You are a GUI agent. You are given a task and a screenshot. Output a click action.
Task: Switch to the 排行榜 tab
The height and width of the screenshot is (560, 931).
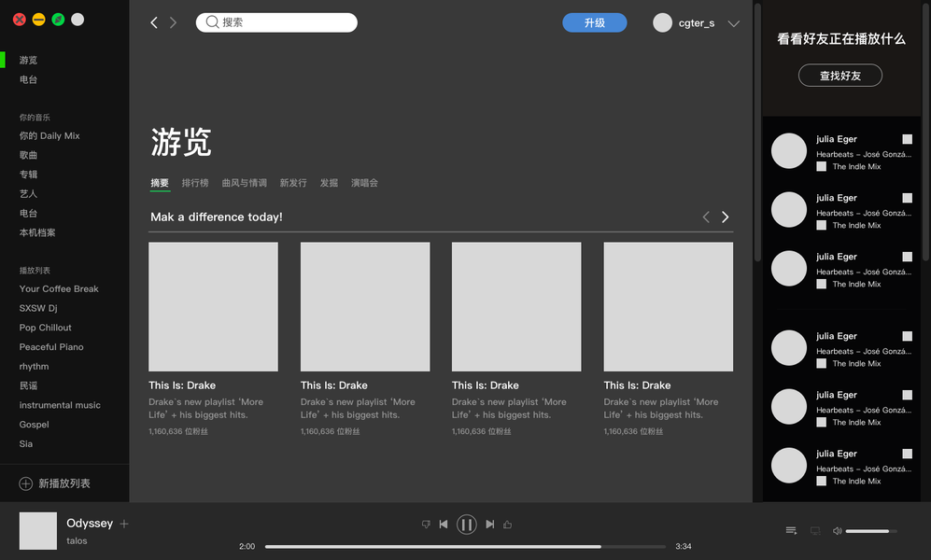(x=195, y=183)
